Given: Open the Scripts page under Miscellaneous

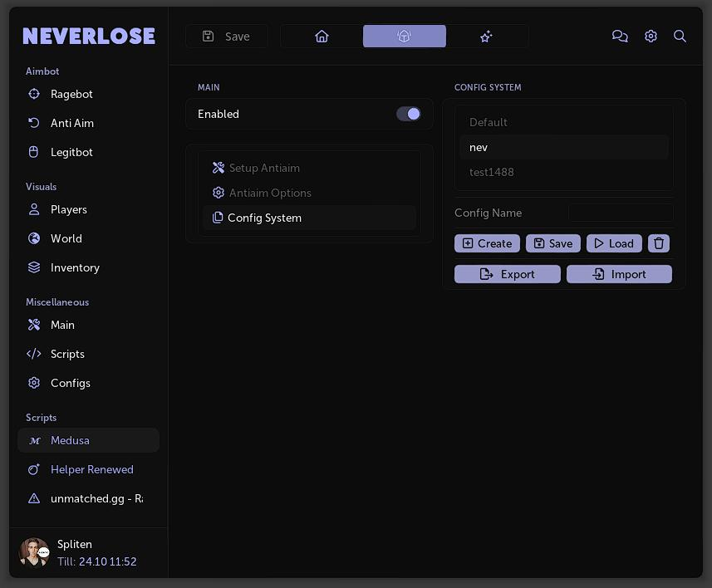Looking at the screenshot, I should pyautogui.click(x=89, y=354).
